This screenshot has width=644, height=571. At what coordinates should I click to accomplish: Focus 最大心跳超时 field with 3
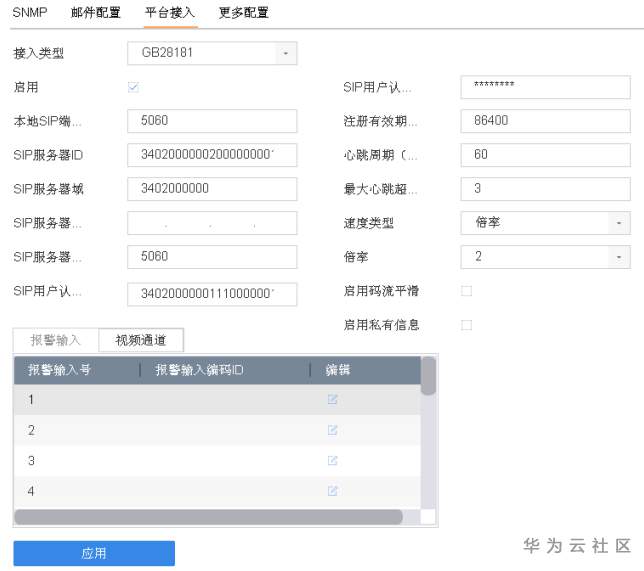click(x=545, y=189)
